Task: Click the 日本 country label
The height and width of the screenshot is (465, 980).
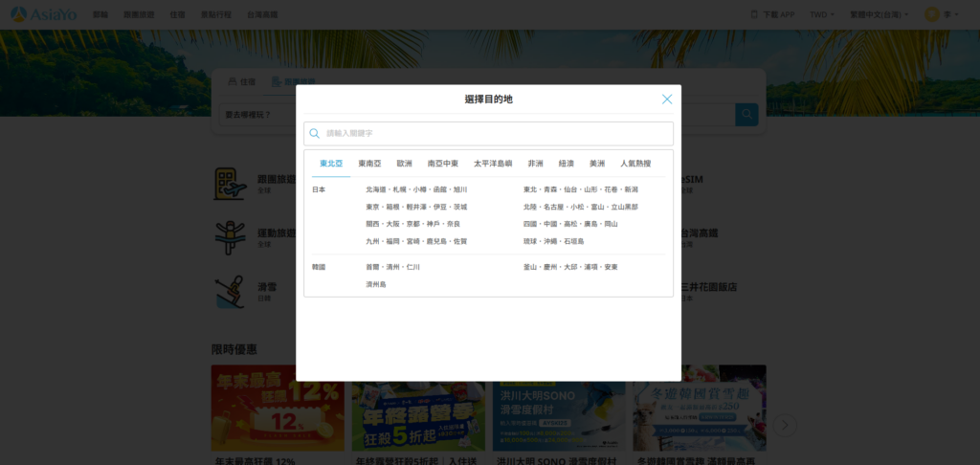Action: [319, 189]
